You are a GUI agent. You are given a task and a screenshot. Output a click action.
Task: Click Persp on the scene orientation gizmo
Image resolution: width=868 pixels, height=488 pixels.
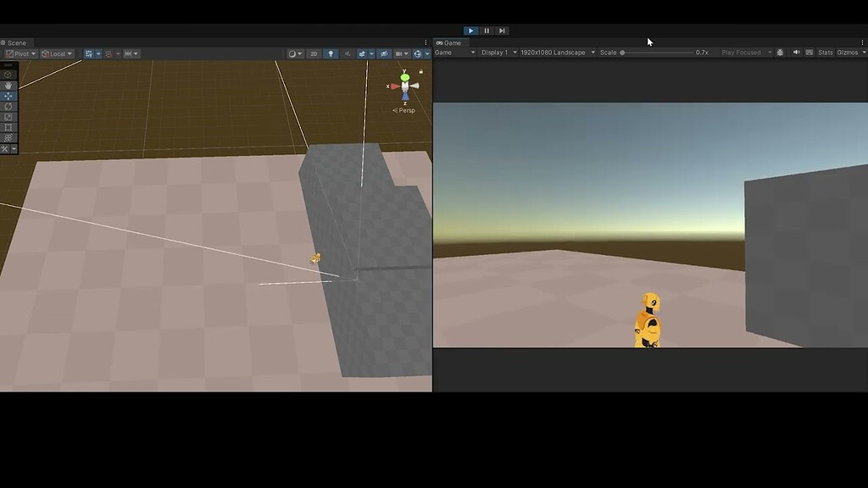[406, 110]
